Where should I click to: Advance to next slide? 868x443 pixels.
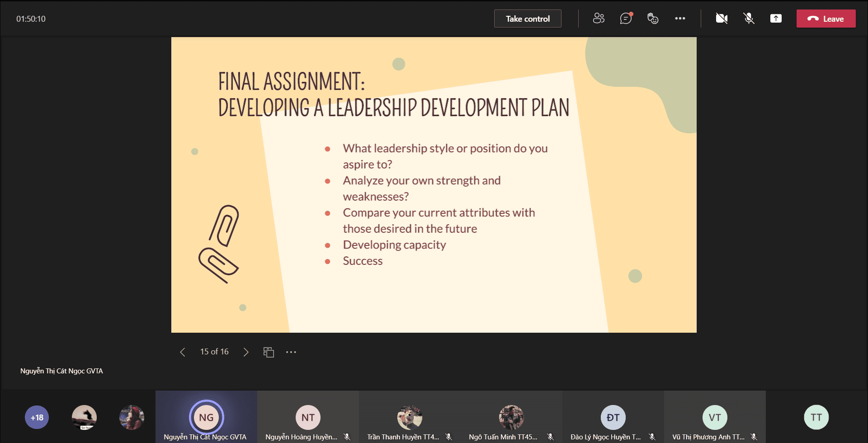pyautogui.click(x=246, y=352)
